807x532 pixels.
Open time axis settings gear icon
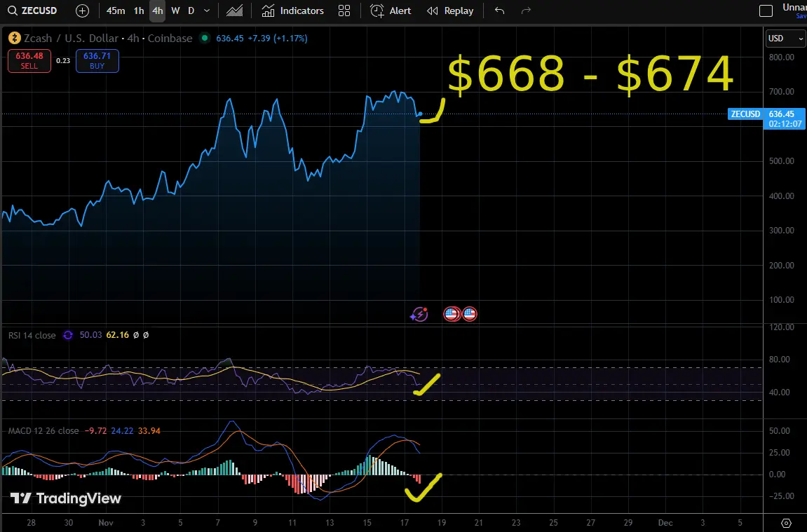point(786,523)
